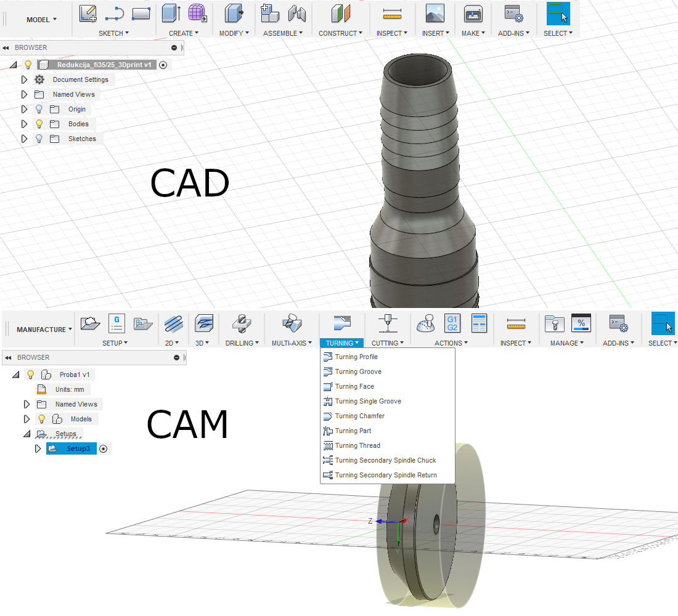The width and height of the screenshot is (678, 616).
Task: Toggle visibility lightbulb of Bodies folder
Action: tap(39, 124)
